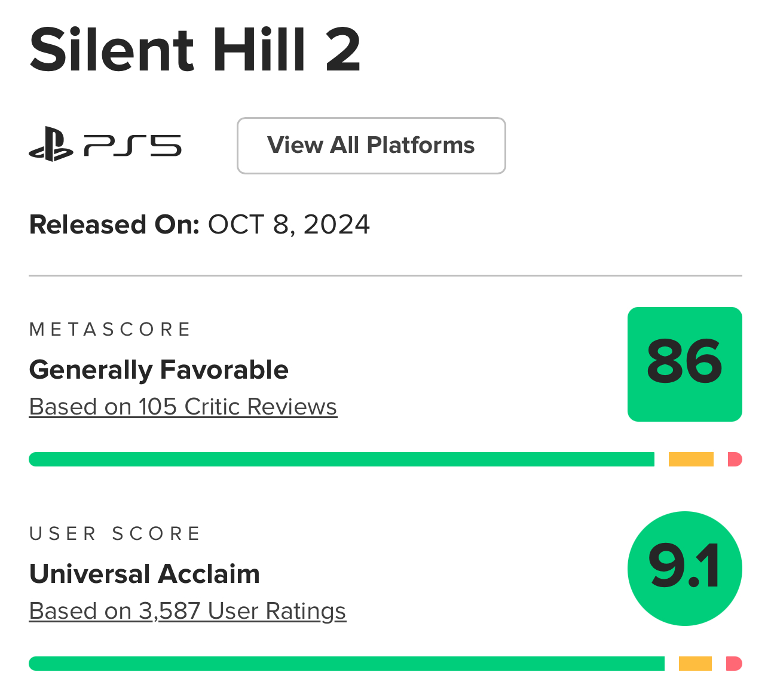The width and height of the screenshot is (771, 700).
Task: Click the round 9.1 user score badge
Action: (x=685, y=569)
